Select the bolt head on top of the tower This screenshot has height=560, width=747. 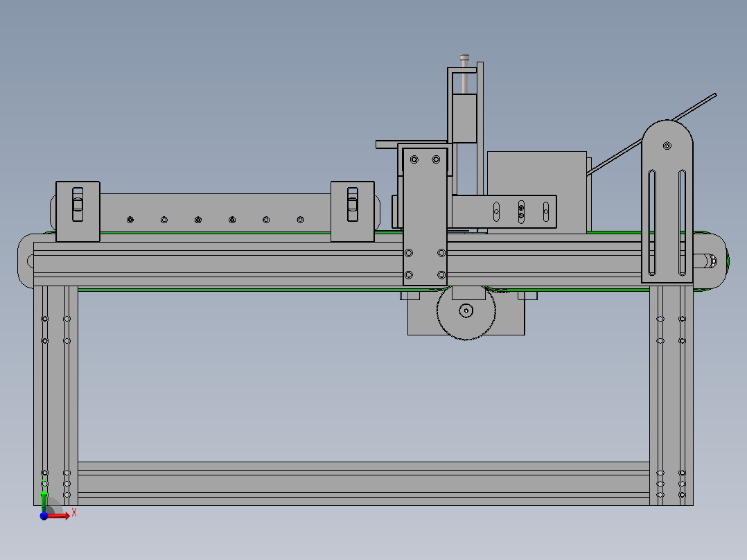tap(464, 58)
